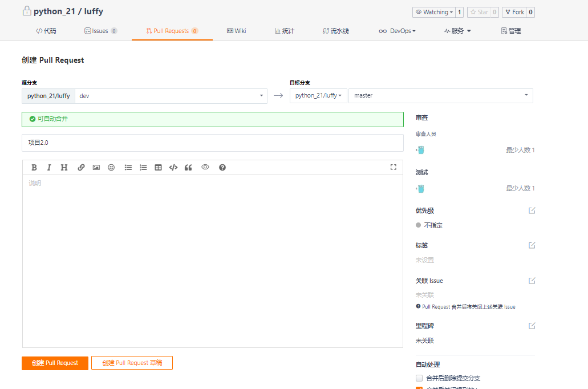Click the 创建 Pull Request button
This screenshot has width=588, height=389.
[x=55, y=363]
